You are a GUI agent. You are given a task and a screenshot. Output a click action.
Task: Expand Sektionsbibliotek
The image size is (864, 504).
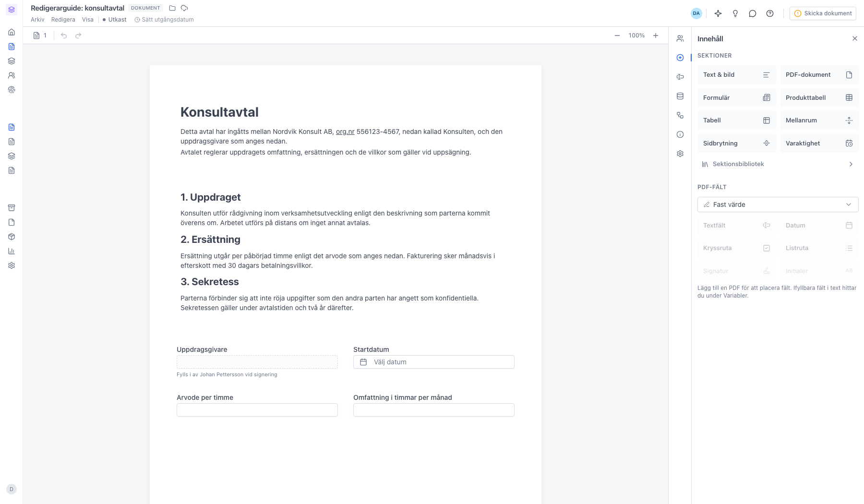coord(778,164)
